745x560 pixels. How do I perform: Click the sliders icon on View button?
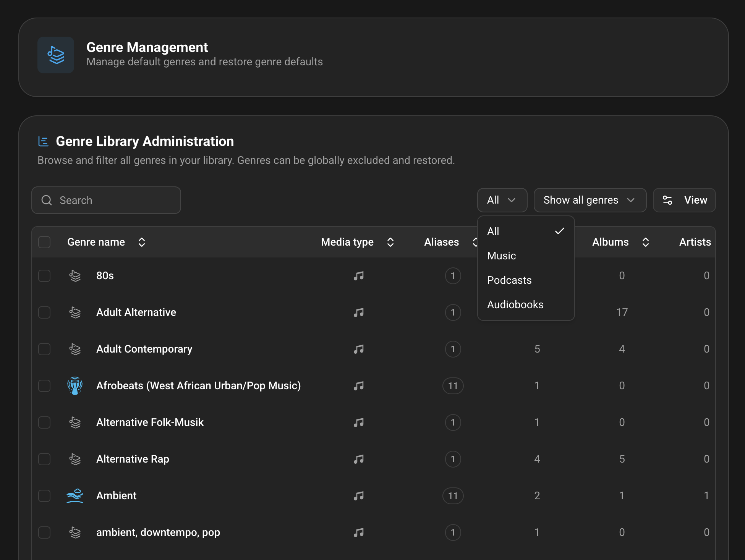667,200
